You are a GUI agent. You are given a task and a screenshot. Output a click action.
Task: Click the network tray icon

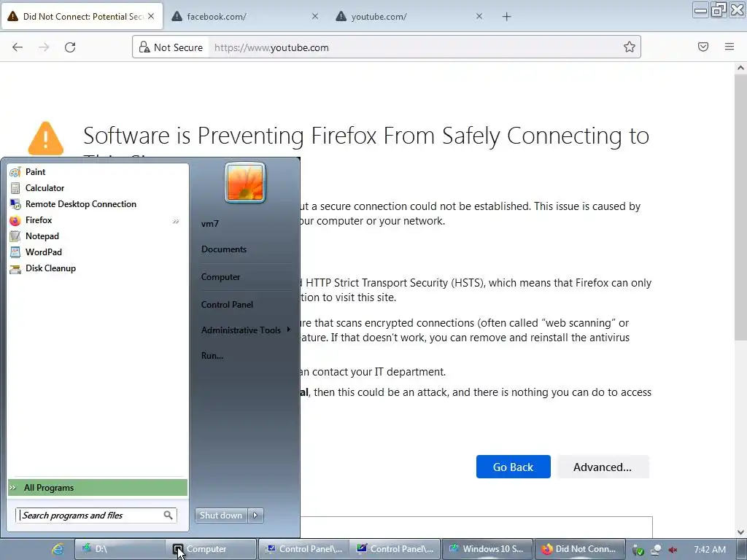(656, 550)
